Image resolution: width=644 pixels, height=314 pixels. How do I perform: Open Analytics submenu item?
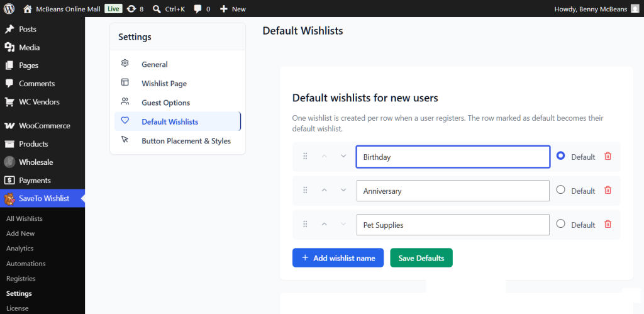pyautogui.click(x=19, y=249)
